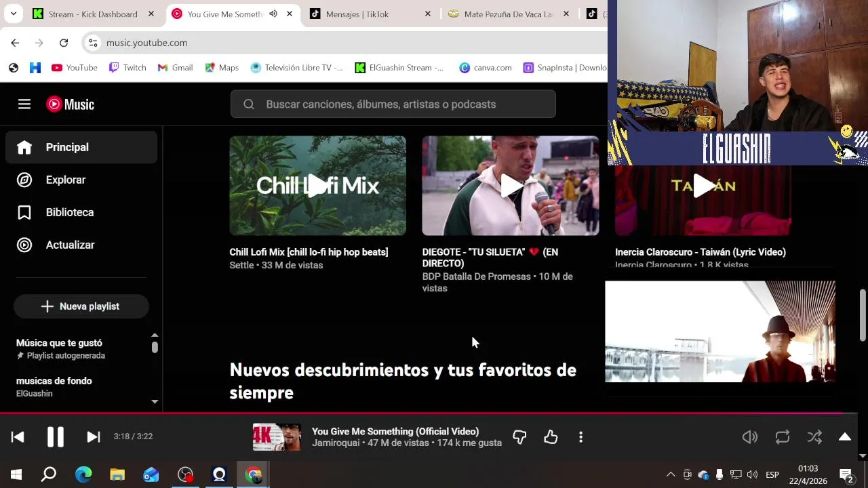The image size is (868, 488).
Task: Click the now-playing album thumbnail
Action: [277, 437]
